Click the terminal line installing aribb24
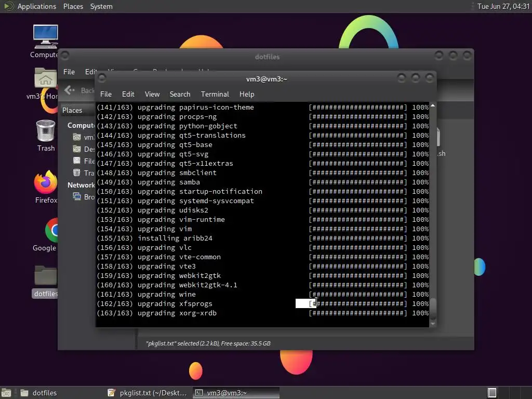The image size is (532, 399). pos(262,238)
